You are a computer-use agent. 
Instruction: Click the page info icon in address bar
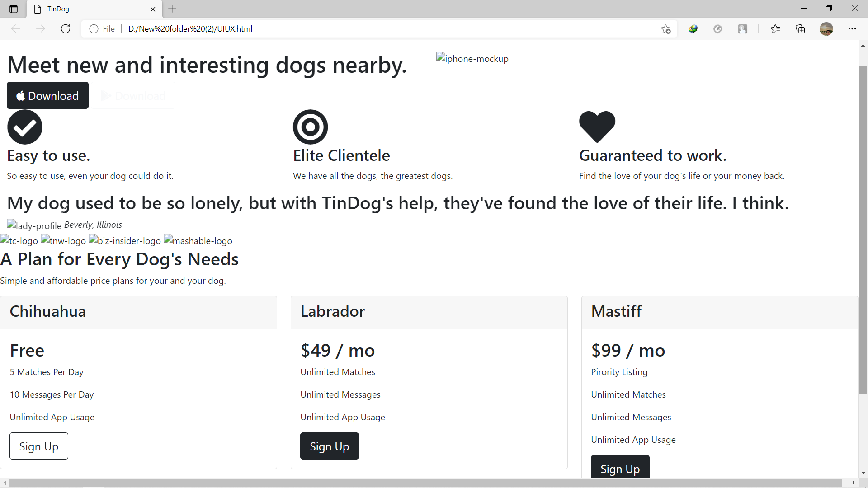(94, 28)
